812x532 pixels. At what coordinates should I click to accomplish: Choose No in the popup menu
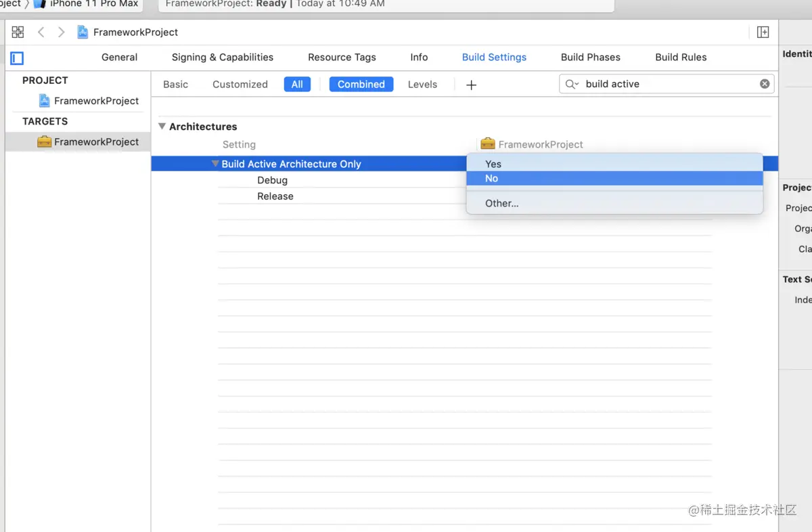point(614,179)
